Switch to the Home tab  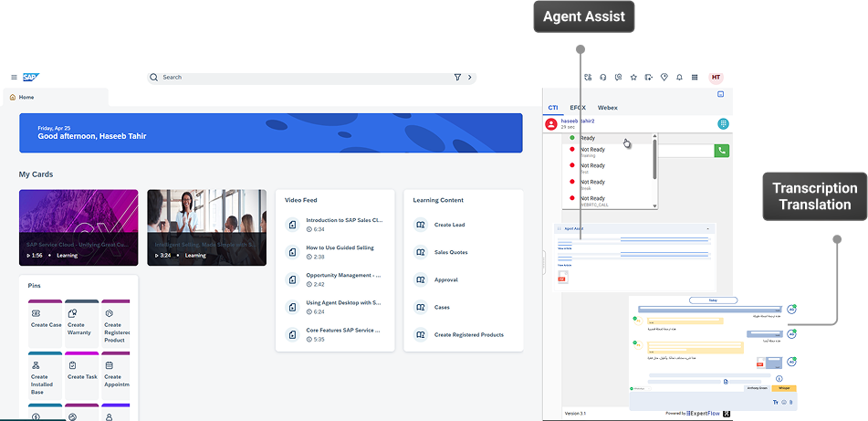click(56, 97)
